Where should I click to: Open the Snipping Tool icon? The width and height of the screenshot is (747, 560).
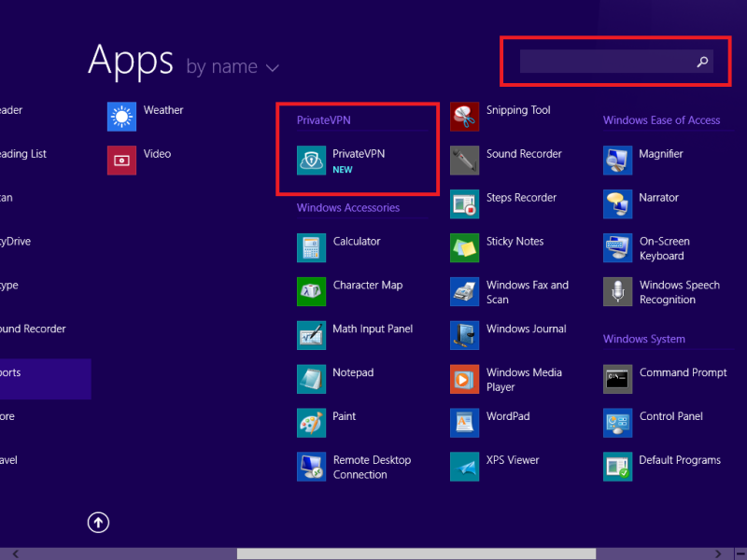tap(464, 117)
